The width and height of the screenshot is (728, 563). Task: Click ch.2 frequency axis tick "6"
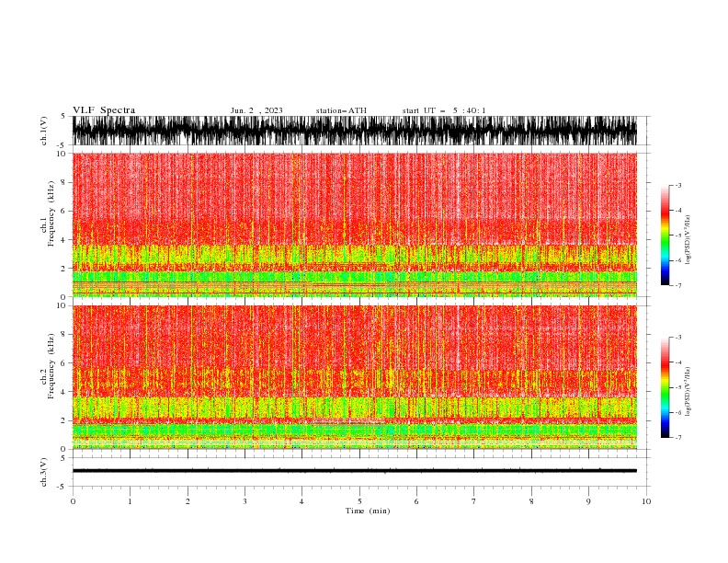pyautogui.click(x=63, y=362)
